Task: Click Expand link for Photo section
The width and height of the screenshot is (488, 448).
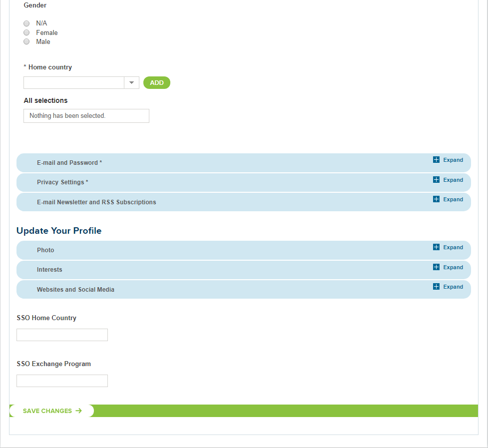Action: pos(453,247)
